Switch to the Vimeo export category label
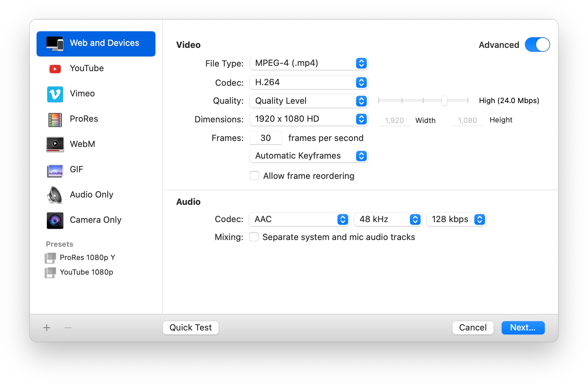The height and width of the screenshot is (385, 588). (82, 93)
